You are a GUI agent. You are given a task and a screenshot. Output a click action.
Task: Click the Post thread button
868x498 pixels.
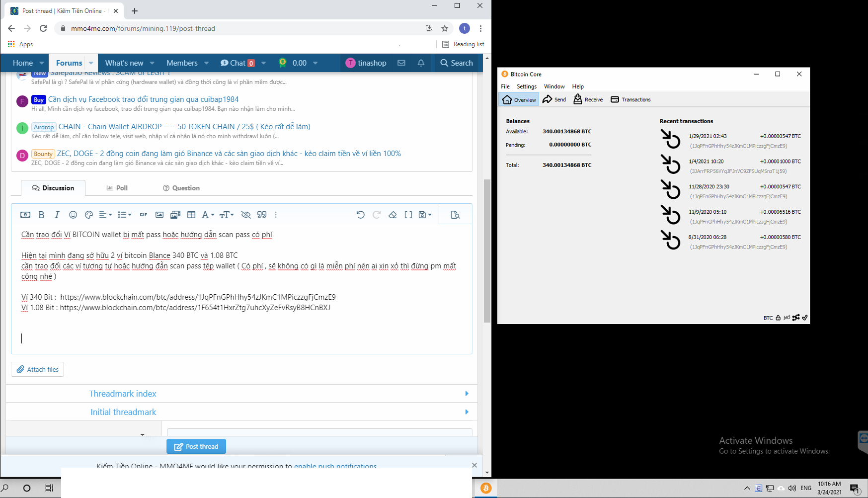point(196,446)
